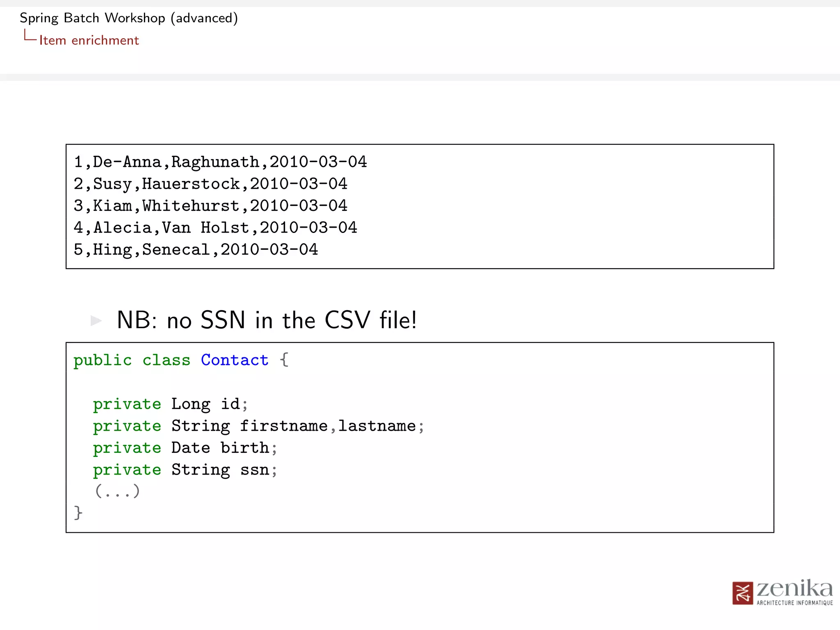Select the private Date birth line
The width and height of the screenshot is (840, 630).
coord(185,448)
